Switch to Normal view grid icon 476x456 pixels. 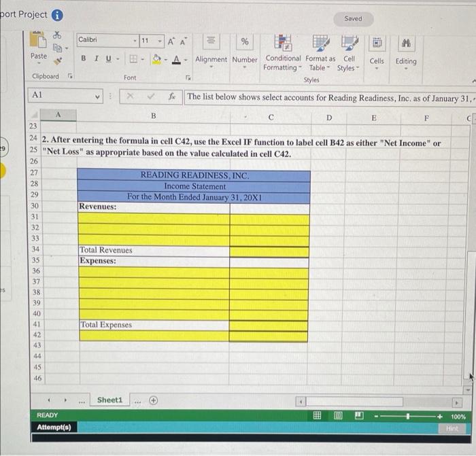pos(317,416)
